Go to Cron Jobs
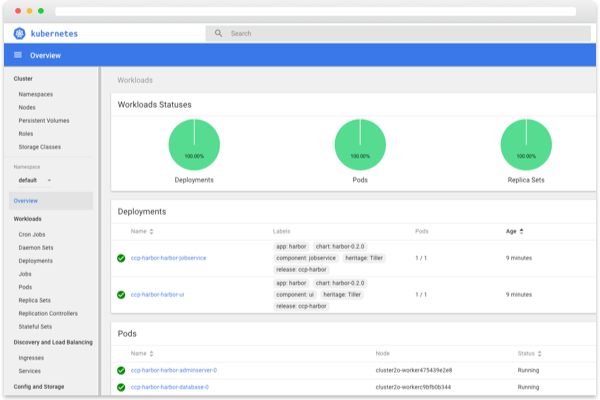The width and height of the screenshot is (600, 400). point(32,234)
